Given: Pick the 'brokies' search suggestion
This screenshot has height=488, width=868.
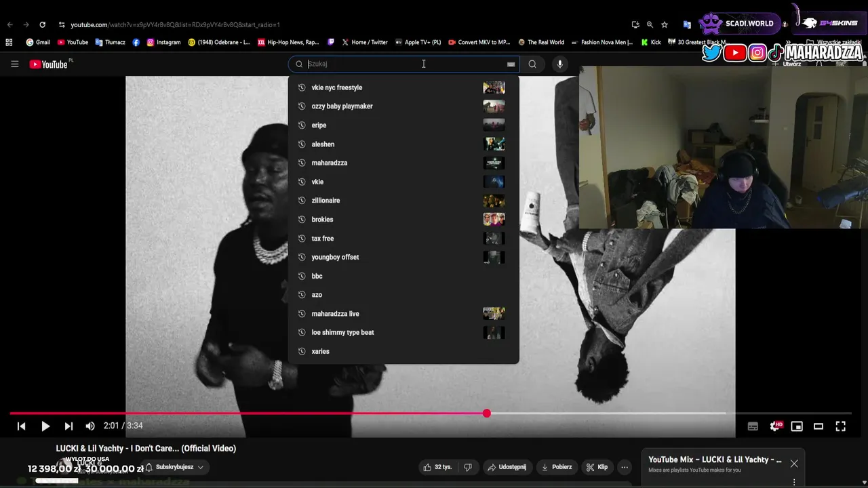Looking at the screenshot, I should [x=403, y=220].
